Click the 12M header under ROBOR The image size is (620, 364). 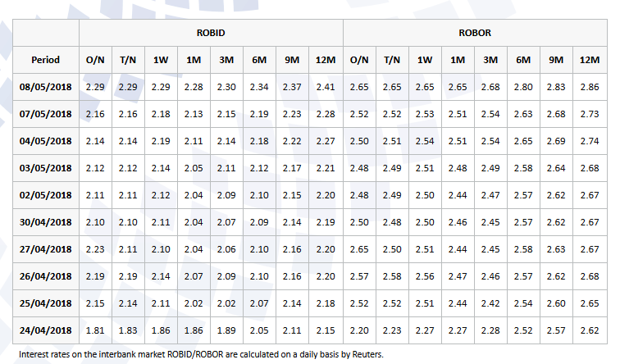589,60
